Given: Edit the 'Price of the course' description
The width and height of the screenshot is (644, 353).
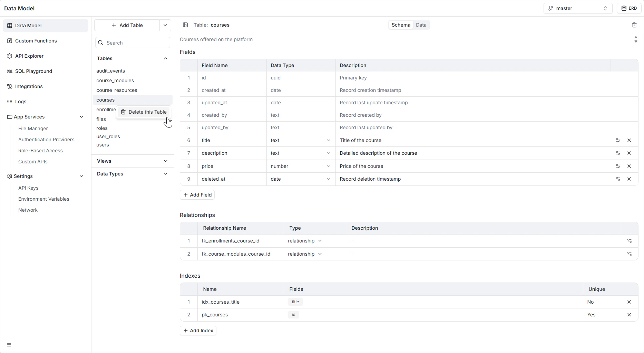Looking at the screenshot, I should 473,166.
